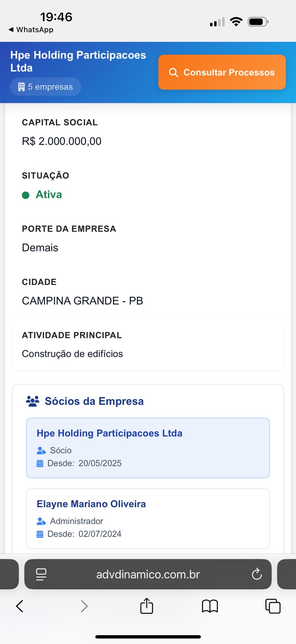Open the Hpe Holding Participacoes Ltda sócio card
The height and width of the screenshot is (644, 296).
pos(148,448)
